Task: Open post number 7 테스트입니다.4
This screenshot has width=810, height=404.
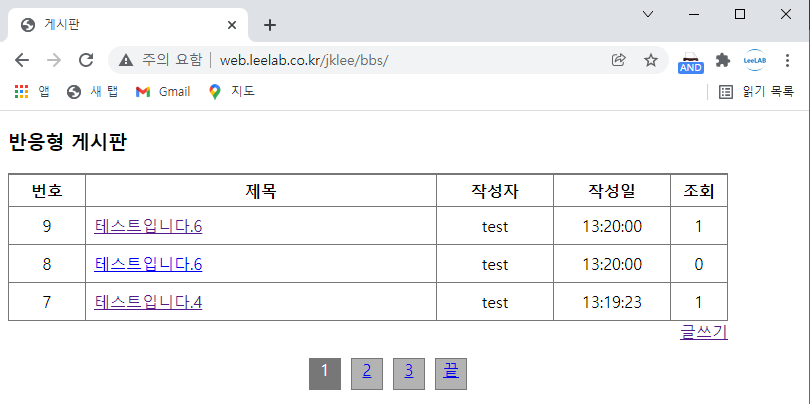Action: point(148,302)
